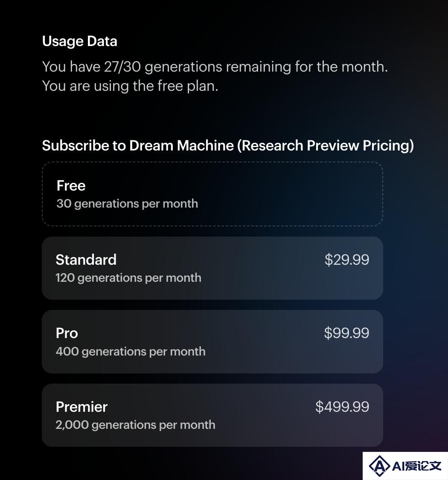
Task: Click the $29.99 Standard price
Action: pos(347,260)
